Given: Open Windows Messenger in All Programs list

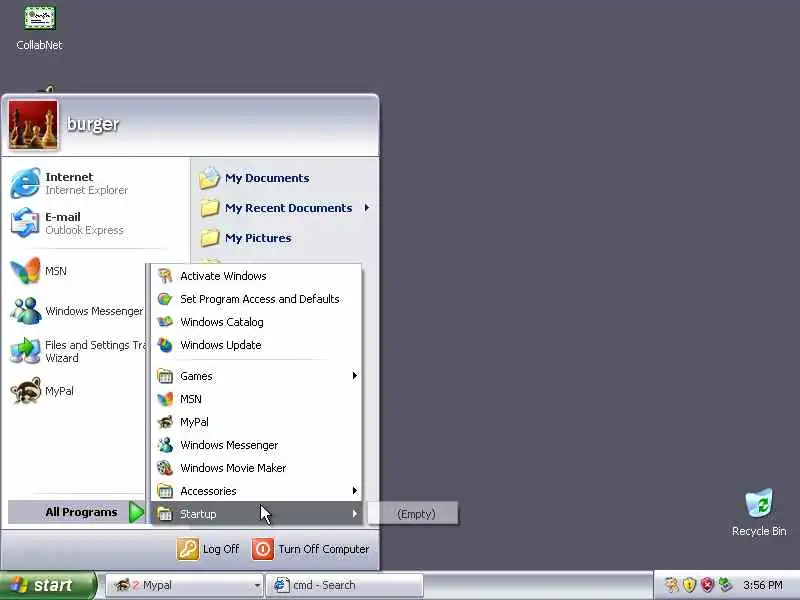Looking at the screenshot, I should [257, 445].
